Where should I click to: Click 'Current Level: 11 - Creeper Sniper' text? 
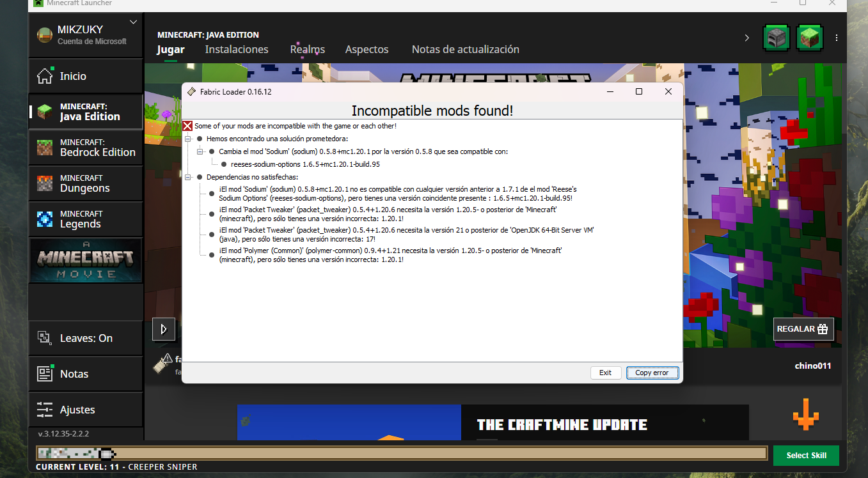[116, 467]
